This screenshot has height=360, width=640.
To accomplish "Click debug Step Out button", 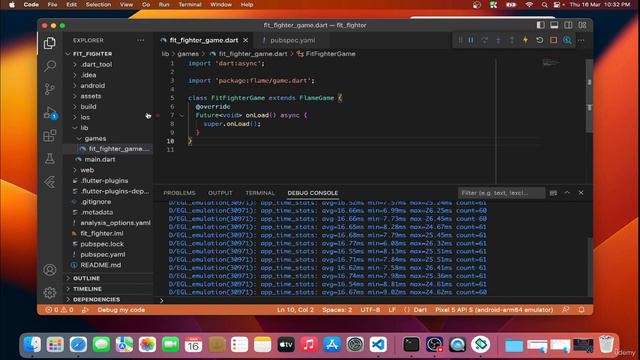I will pyautogui.click(x=512, y=40).
